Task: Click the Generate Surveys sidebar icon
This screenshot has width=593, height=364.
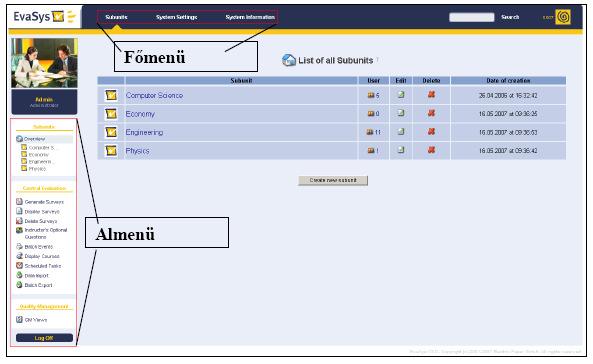Action: pos(19,201)
